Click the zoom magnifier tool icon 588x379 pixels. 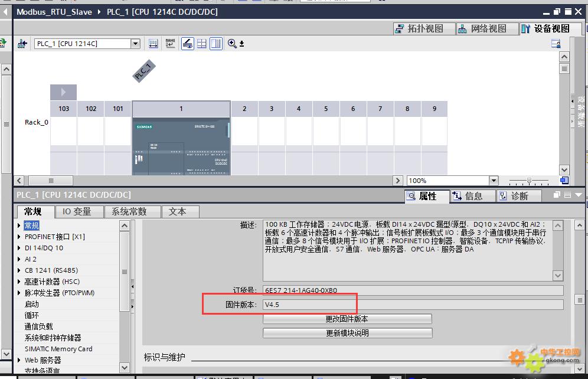[232, 44]
